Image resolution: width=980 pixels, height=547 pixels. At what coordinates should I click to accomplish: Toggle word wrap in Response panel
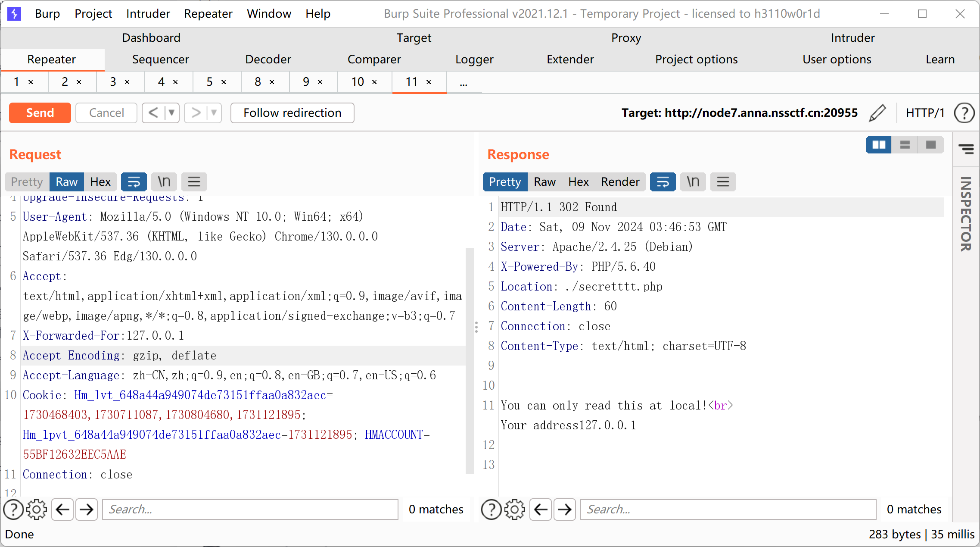click(x=663, y=182)
